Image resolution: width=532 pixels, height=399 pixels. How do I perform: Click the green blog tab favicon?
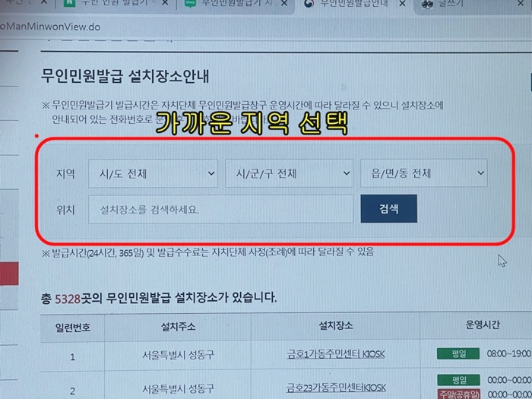pyautogui.click(x=190, y=3)
